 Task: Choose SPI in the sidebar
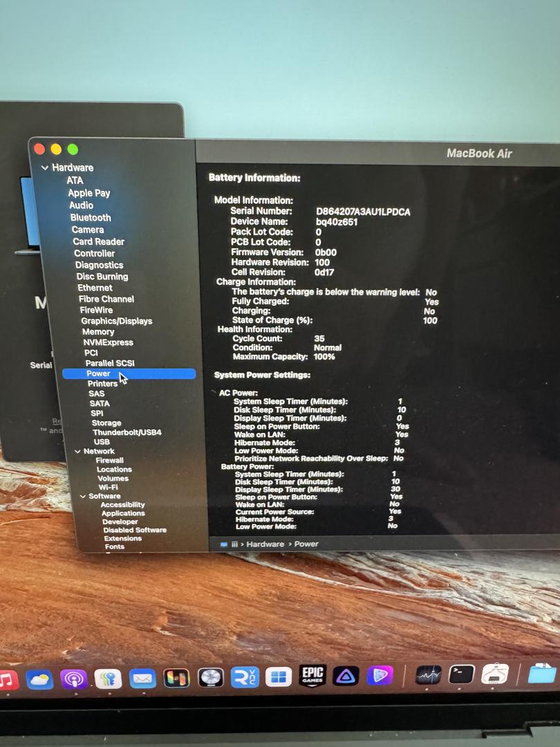pyautogui.click(x=97, y=413)
